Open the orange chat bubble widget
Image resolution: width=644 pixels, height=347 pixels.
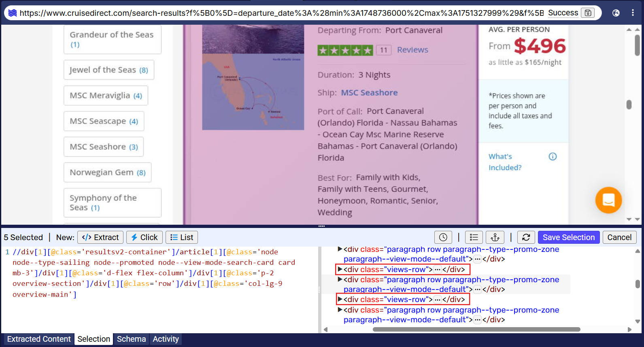[x=608, y=200]
